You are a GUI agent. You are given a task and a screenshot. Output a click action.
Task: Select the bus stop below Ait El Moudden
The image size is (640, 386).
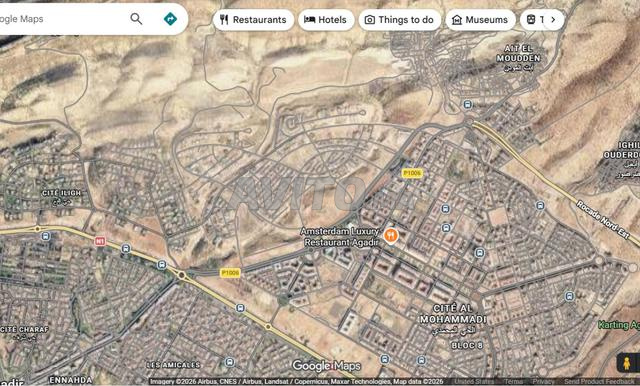pyautogui.click(x=468, y=104)
